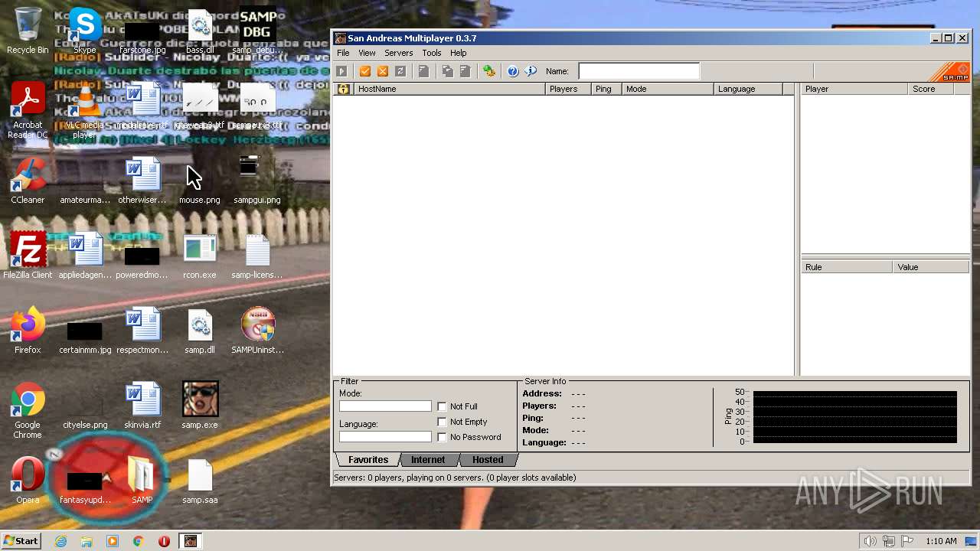Open the Servers menu

(398, 53)
